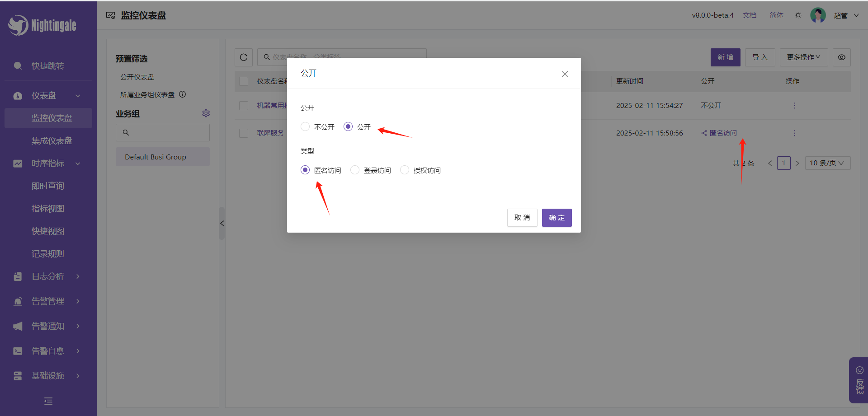Click the eye icon in the top toolbar
Image resolution: width=868 pixels, height=416 pixels.
(841, 57)
